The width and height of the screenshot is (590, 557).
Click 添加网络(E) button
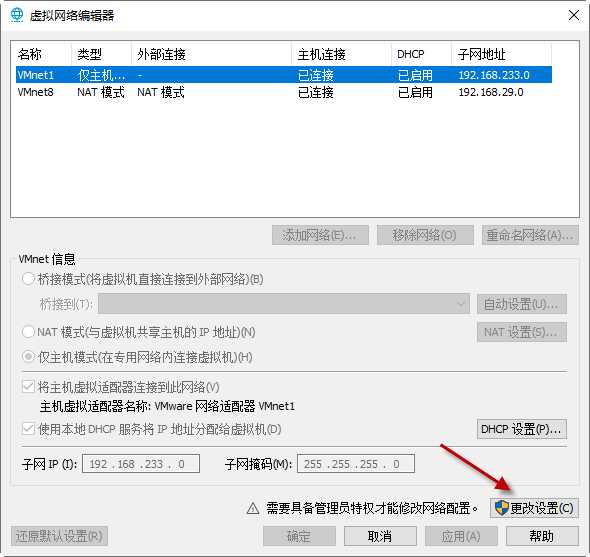(x=320, y=235)
